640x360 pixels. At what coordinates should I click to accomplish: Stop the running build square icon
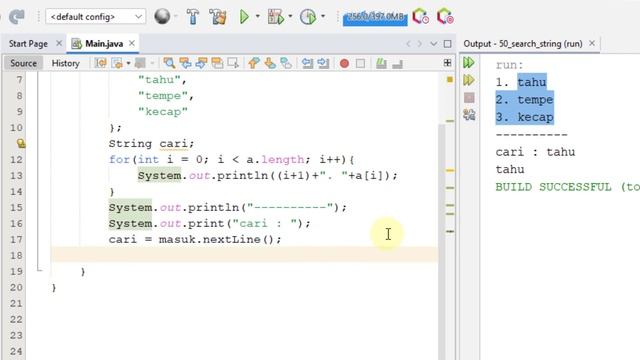[x=469, y=98]
